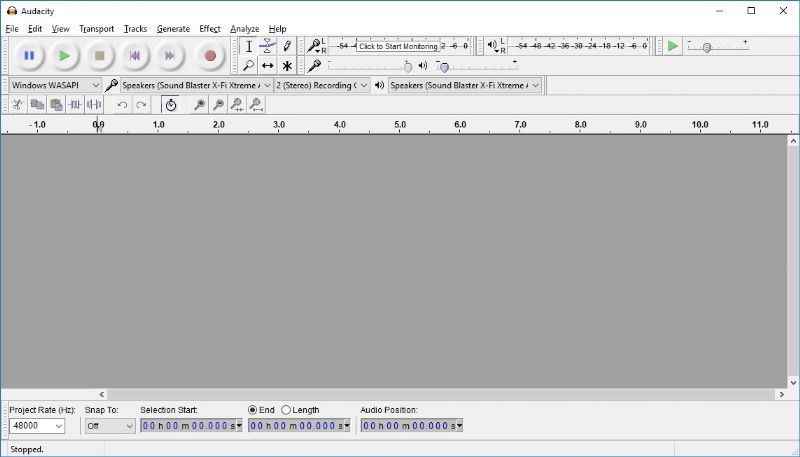The height and width of the screenshot is (457, 800).
Task: Open the Help menu
Action: click(278, 29)
